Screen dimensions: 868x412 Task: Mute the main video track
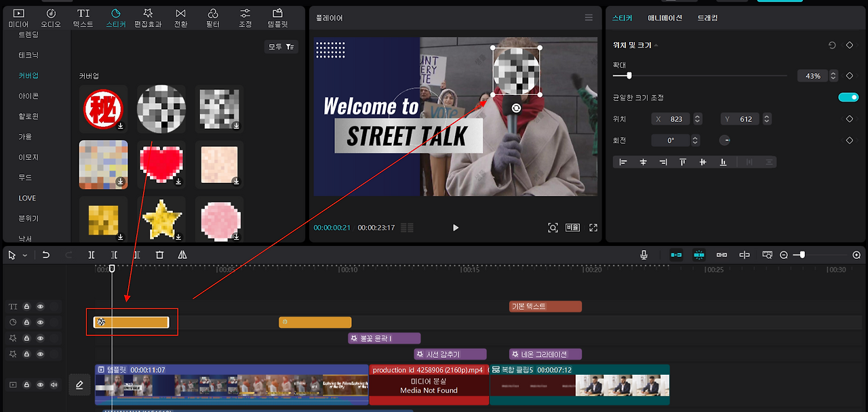click(54, 384)
